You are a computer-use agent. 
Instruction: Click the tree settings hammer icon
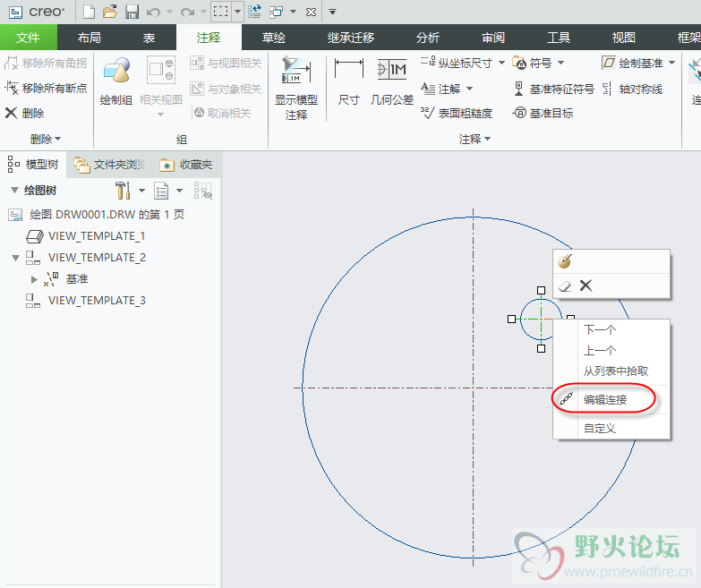(x=123, y=191)
